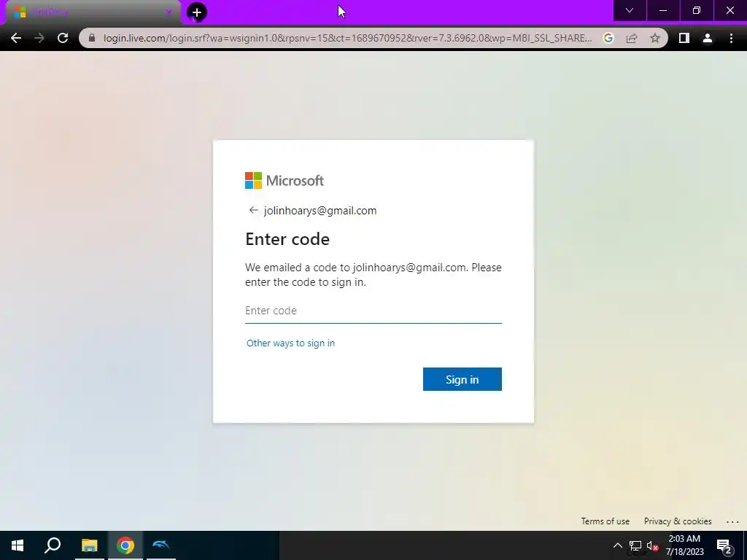
Task: Toggle the browser side panel icon
Action: coord(684,38)
